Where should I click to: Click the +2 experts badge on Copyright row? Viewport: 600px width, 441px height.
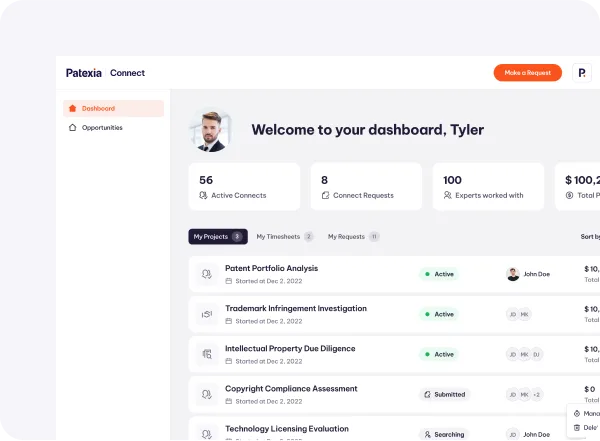[x=537, y=395]
